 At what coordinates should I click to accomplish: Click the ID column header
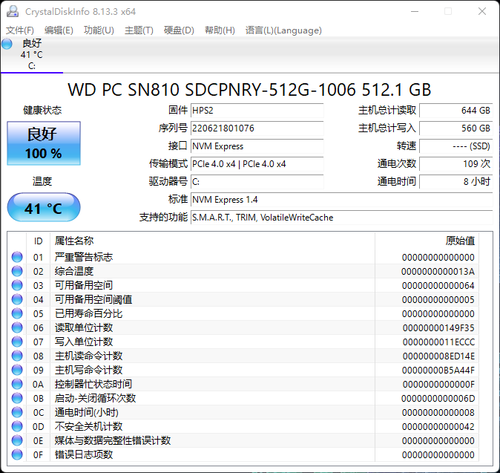(38, 241)
